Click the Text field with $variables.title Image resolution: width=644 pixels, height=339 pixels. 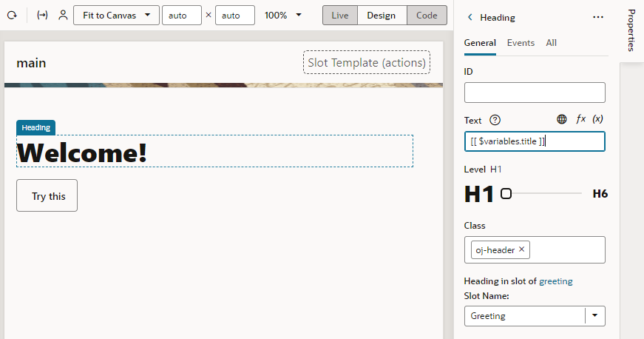pos(535,141)
